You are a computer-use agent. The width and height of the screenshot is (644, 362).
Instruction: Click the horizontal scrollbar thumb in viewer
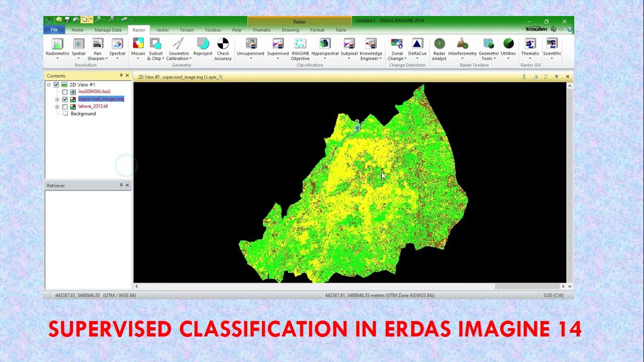click(527, 286)
